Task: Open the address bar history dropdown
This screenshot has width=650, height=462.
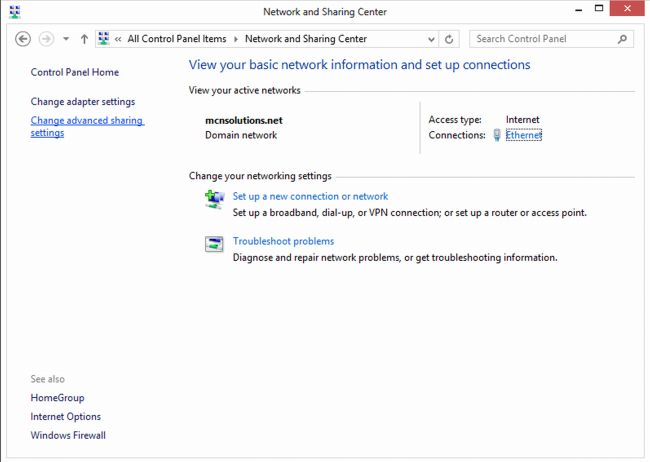Action: [x=431, y=39]
